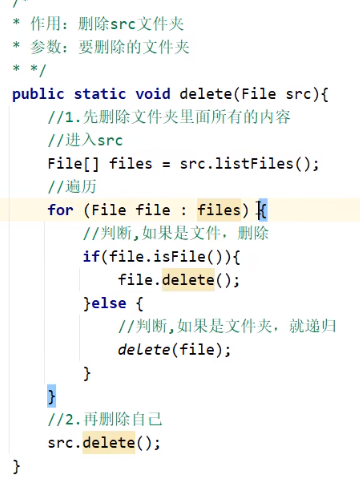Click the comment "//判断,如果是文件夹, 就递归"
The height and width of the screenshot is (488, 360).
(227, 326)
